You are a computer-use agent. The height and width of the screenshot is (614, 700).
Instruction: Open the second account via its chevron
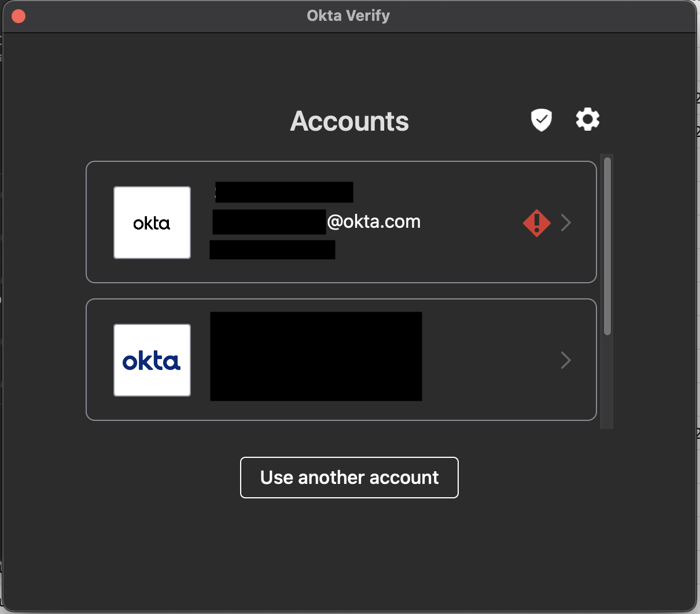click(565, 360)
